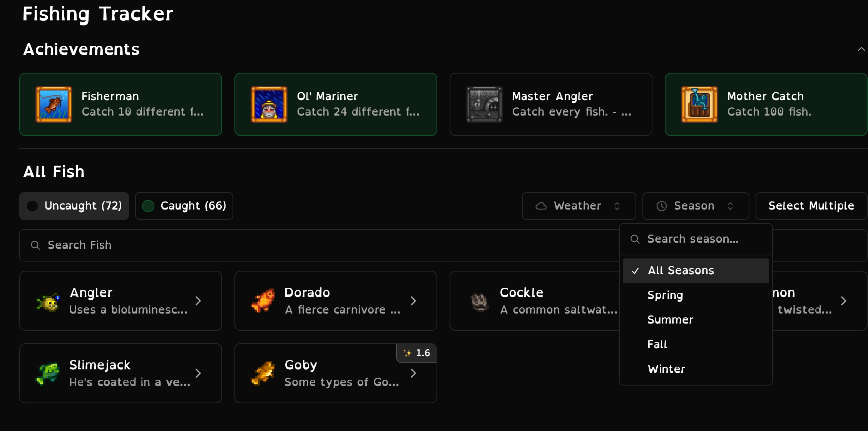
Task: Close the Season filter dropdown
Action: tap(696, 206)
